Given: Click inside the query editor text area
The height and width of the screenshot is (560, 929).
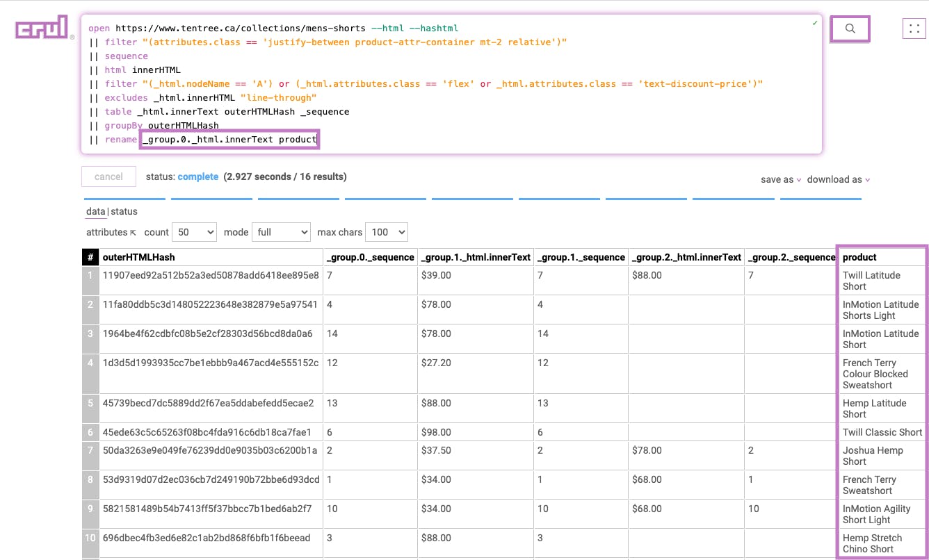Looking at the screenshot, I should [x=451, y=84].
